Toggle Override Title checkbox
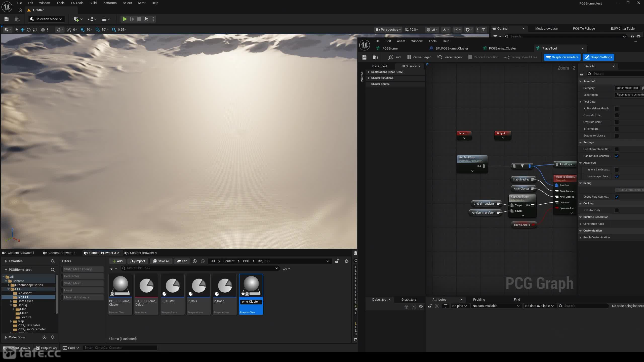Image resolution: width=644 pixels, height=362 pixels. [616, 115]
